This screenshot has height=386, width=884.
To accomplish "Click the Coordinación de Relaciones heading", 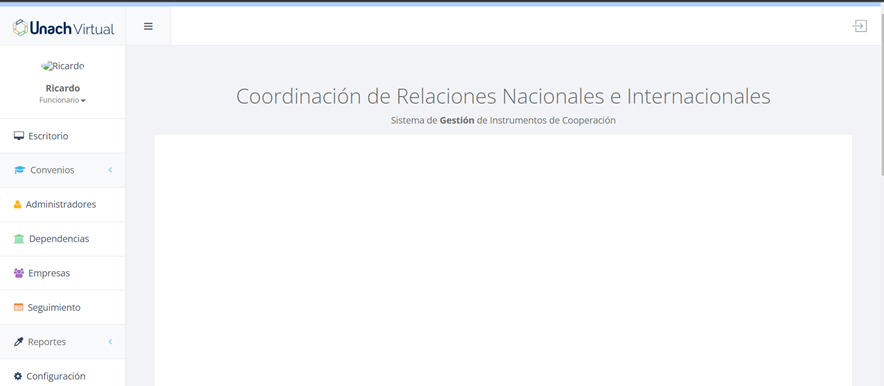I will (503, 96).
